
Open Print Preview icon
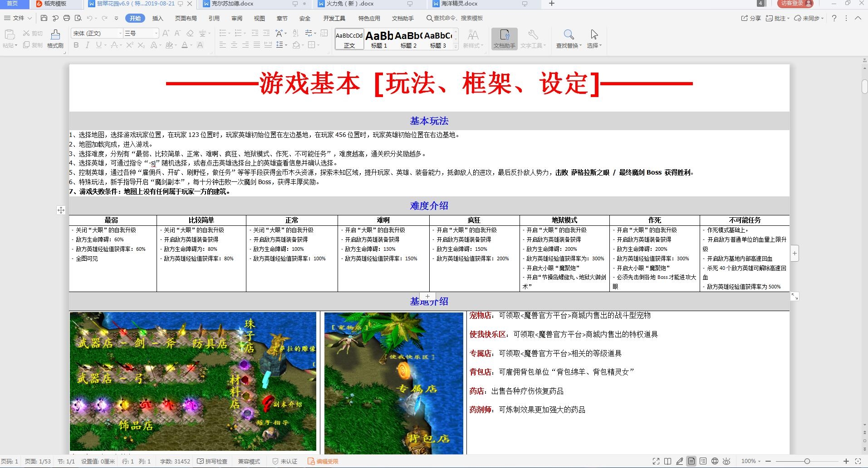78,18
